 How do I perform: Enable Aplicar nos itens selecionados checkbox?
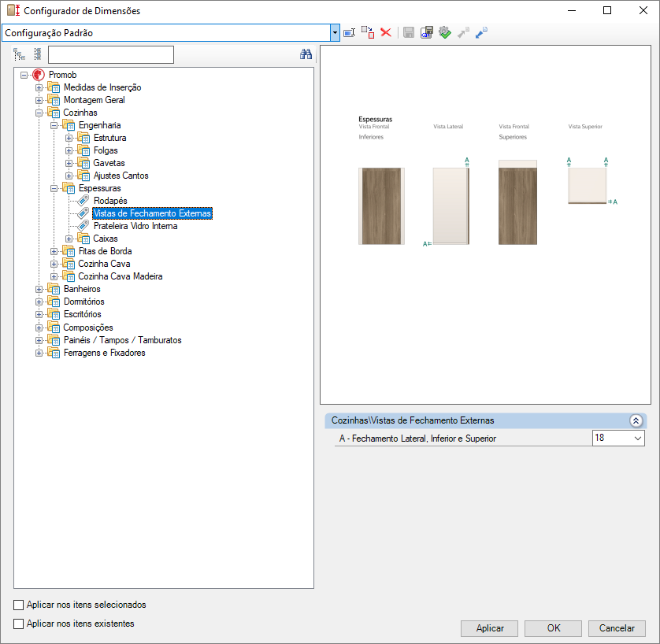tap(19, 605)
